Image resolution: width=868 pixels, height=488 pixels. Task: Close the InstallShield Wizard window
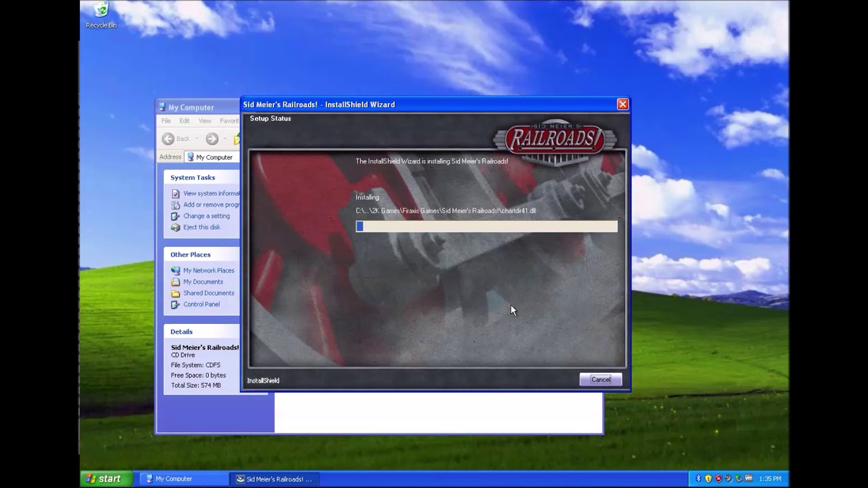tap(623, 104)
